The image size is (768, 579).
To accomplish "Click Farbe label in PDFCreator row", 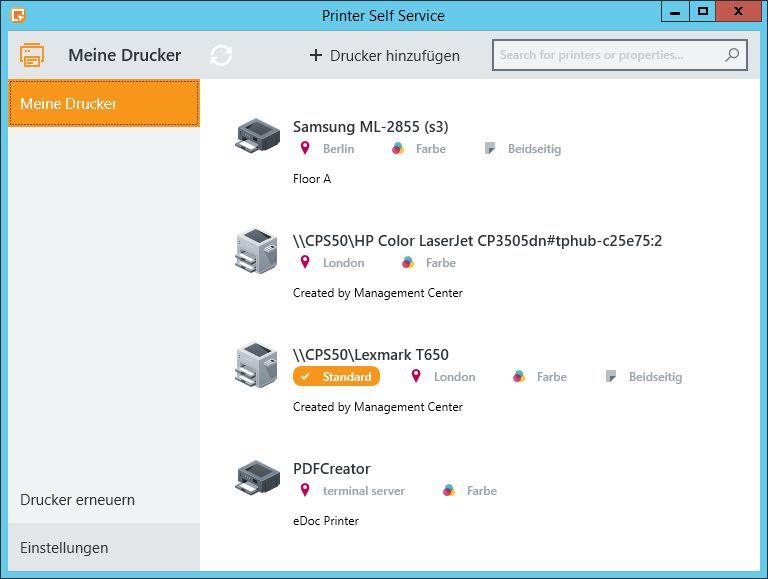I will tap(482, 490).
